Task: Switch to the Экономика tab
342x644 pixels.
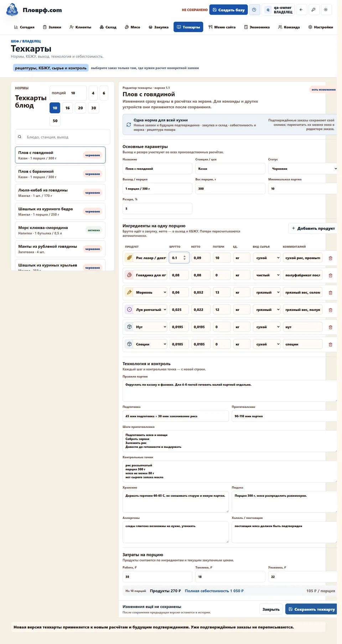Action: point(257,27)
